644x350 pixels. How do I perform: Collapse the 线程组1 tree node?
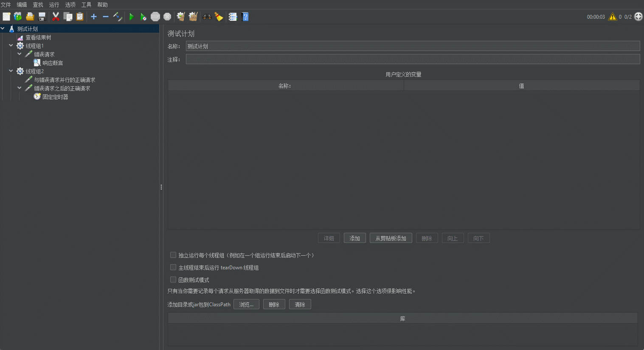11,45
